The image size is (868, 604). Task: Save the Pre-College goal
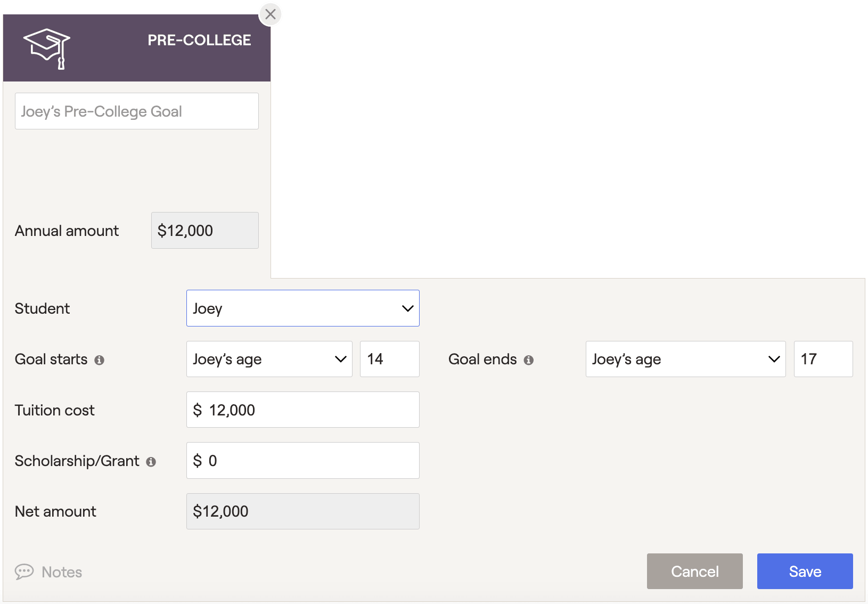click(805, 572)
